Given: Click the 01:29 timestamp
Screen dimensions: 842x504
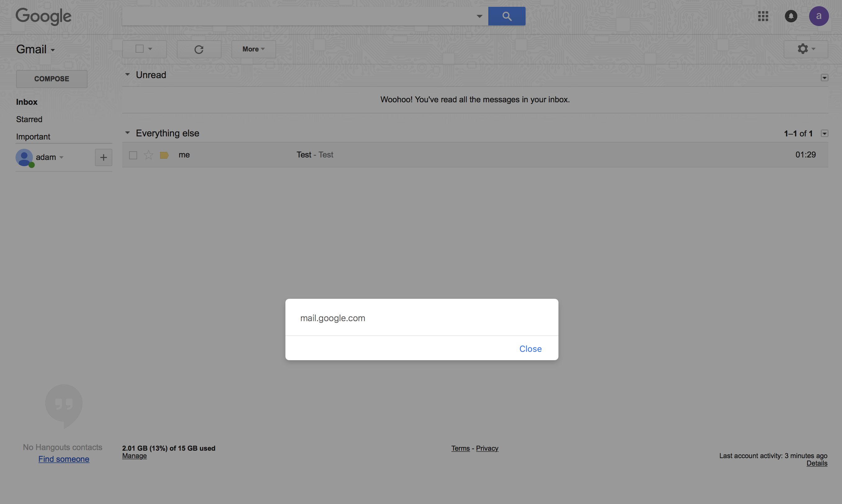Looking at the screenshot, I should [805, 155].
